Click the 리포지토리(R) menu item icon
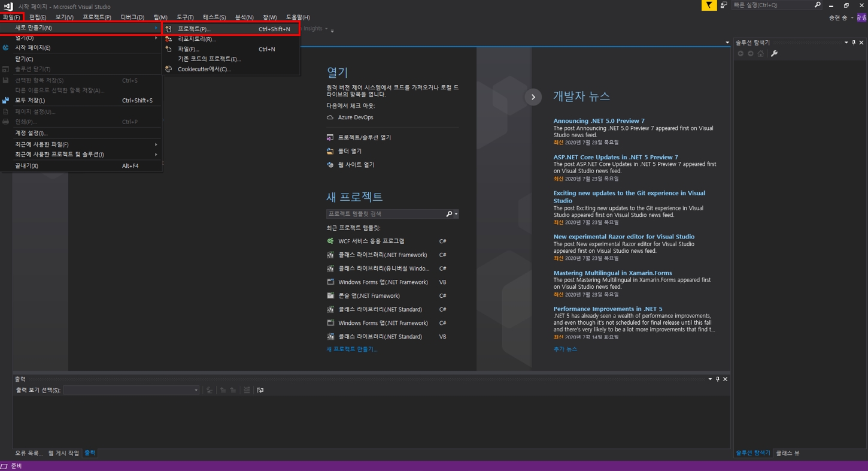 pos(169,39)
